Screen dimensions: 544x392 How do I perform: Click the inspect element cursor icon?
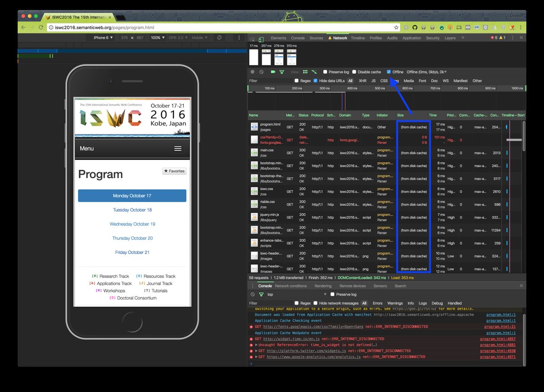click(253, 39)
